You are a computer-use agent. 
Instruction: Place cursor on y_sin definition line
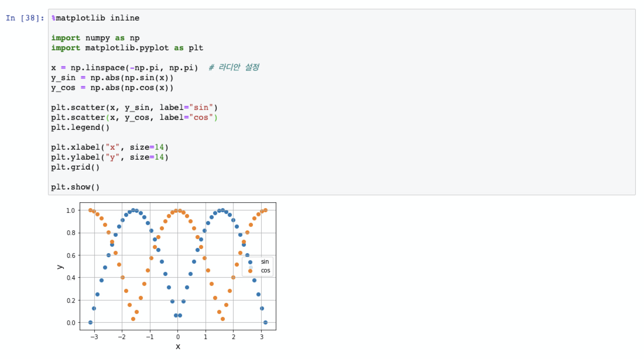pos(112,78)
